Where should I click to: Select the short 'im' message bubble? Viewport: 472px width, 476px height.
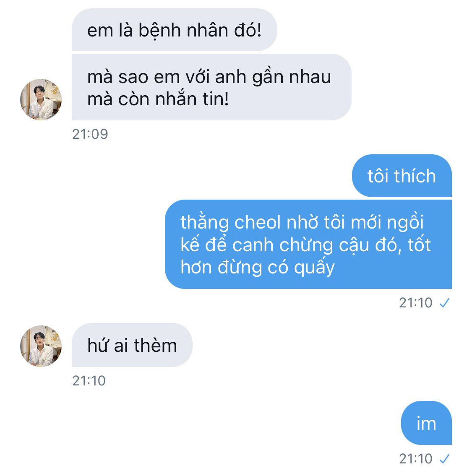tap(426, 423)
